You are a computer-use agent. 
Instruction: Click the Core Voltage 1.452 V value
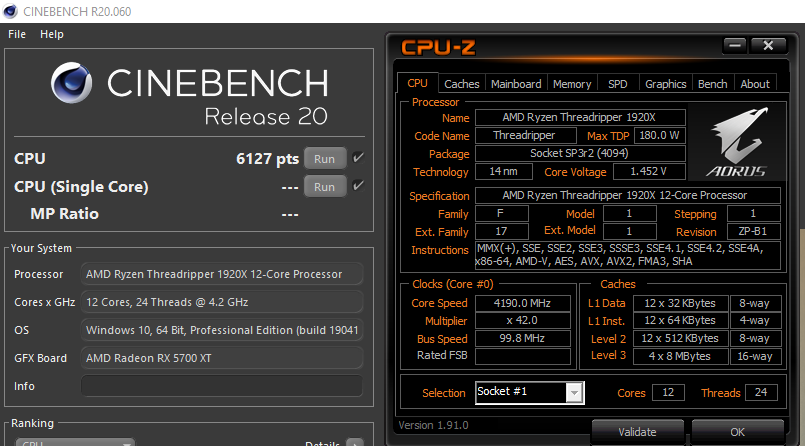649,171
